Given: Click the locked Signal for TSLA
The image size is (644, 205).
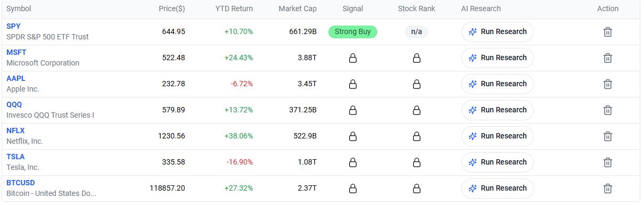Looking at the screenshot, I should click(x=352, y=162).
